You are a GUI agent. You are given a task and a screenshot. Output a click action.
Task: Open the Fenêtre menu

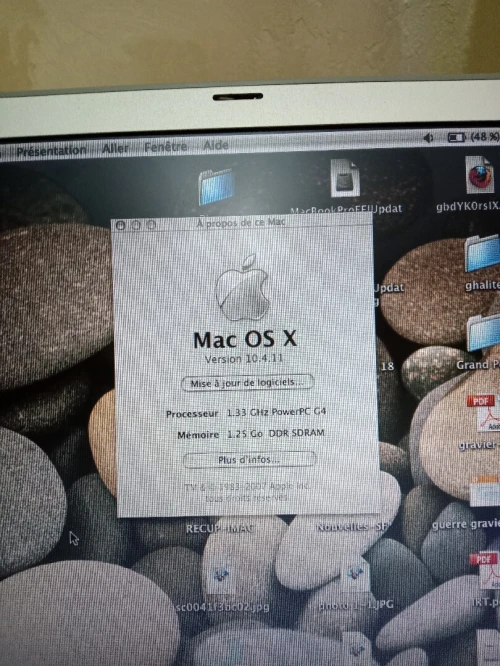point(165,147)
